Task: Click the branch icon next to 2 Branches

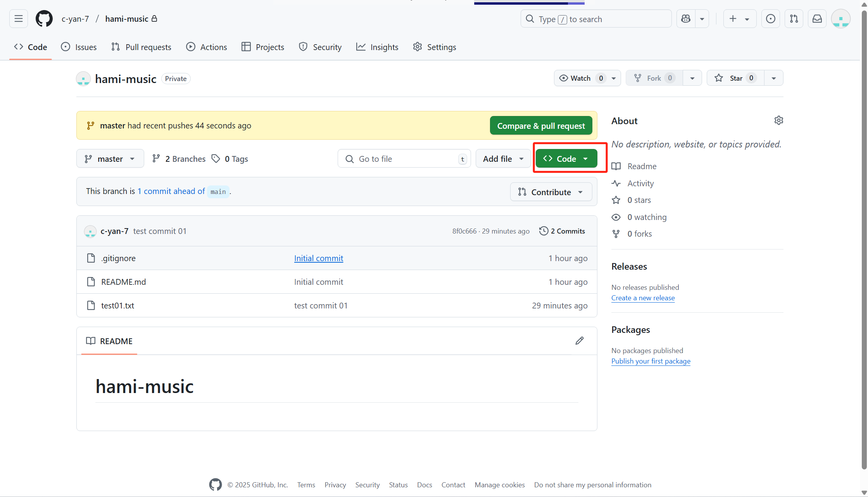Action: click(156, 158)
